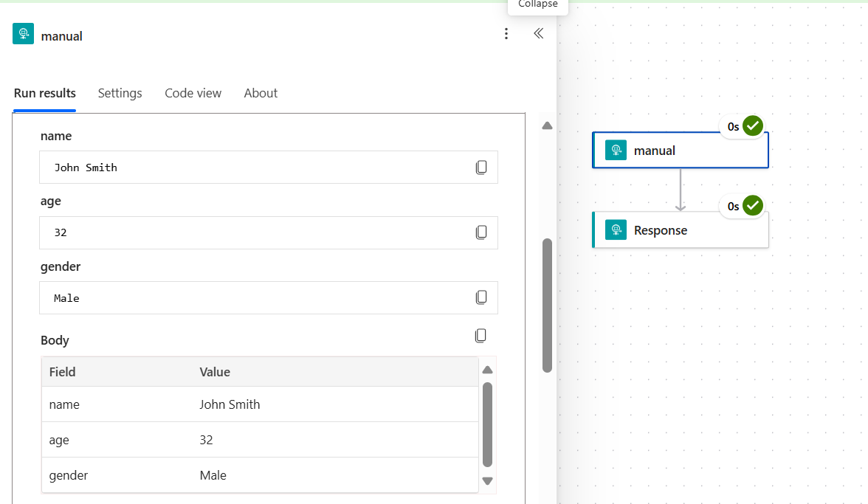Copy the gender value Male
The image size is (868, 504).
pos(481,297)
